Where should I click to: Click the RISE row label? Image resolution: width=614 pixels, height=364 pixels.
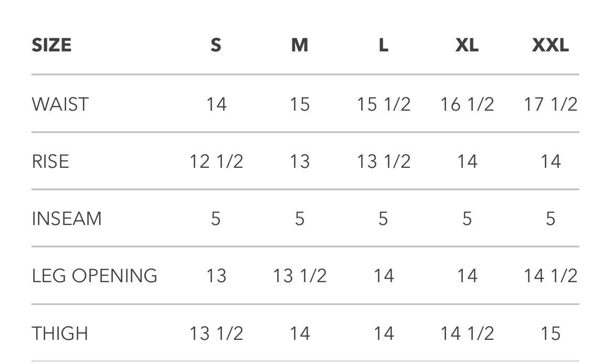(50, 161)
